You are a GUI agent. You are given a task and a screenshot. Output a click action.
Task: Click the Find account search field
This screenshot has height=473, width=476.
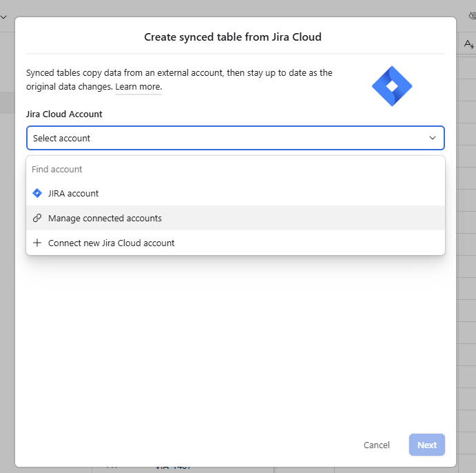[x=236, y=169]
